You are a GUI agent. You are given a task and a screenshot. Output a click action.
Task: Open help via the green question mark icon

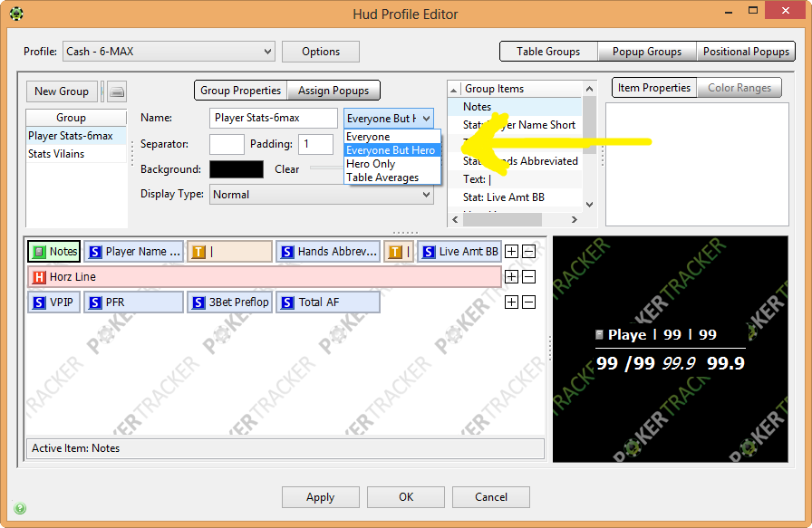pos(20,508)
